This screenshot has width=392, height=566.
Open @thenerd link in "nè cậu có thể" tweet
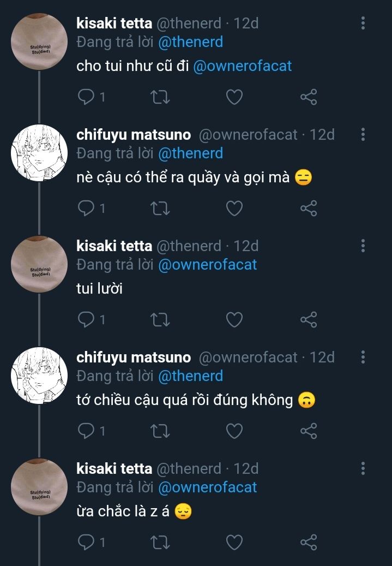coord(190,153)
